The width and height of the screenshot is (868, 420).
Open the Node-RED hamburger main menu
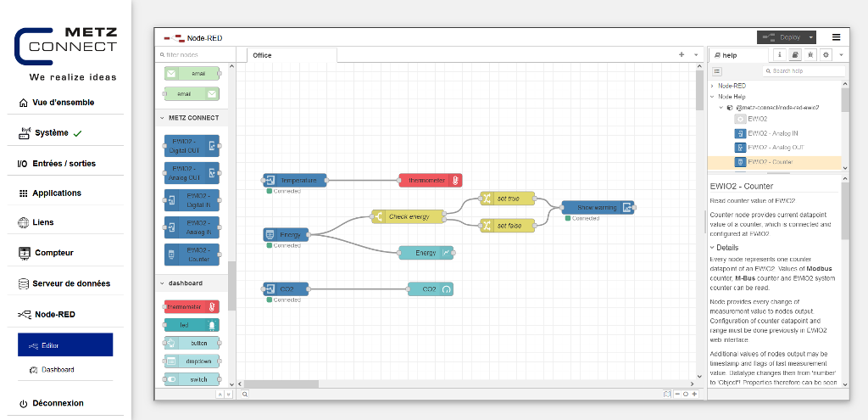836,37
